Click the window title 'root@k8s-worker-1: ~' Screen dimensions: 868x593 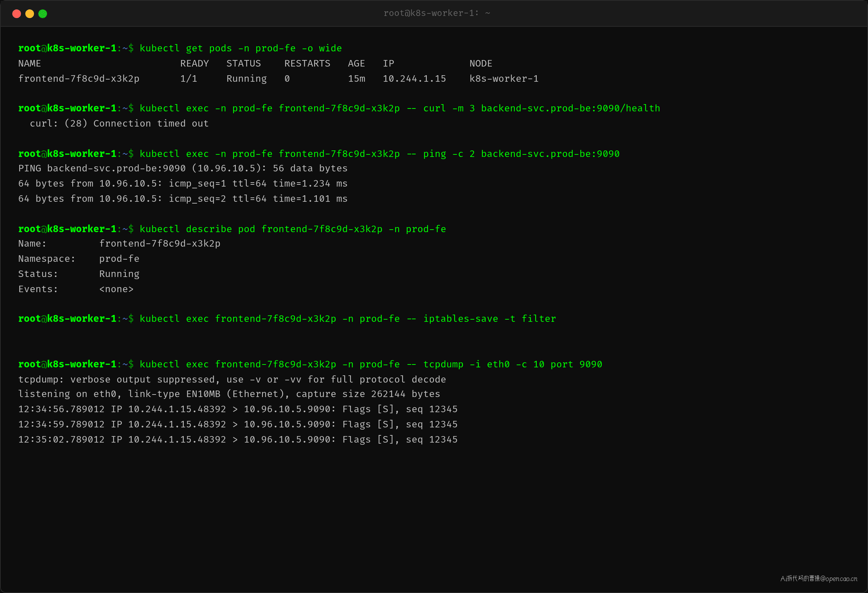pyautogui.click(x=437, y=13)
